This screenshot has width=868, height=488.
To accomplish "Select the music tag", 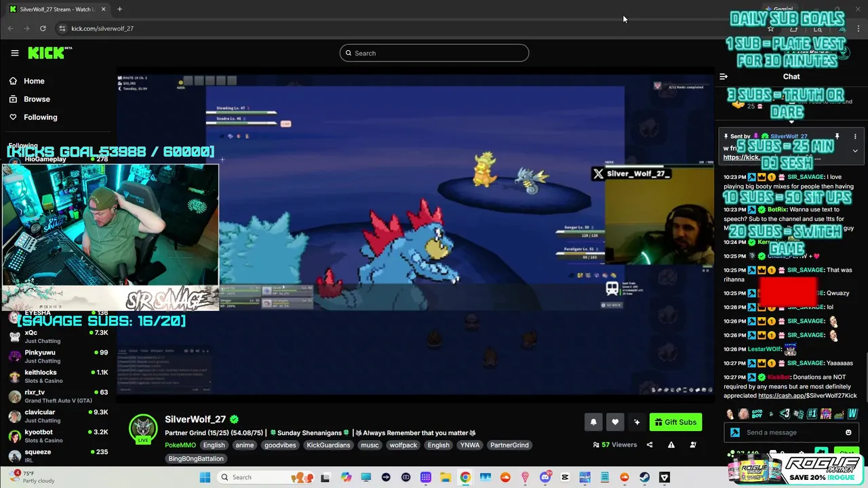I will pos(370,445).
